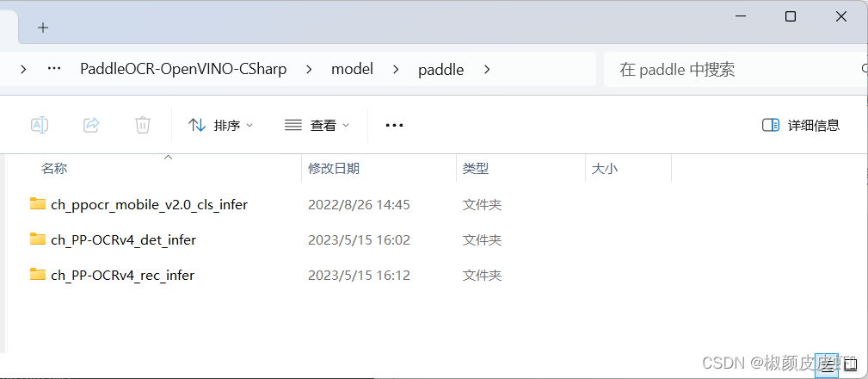This screenshot has height=379, width=868.
Task: Open the See more ellipsis menu in toolbar
Action: [x=394, y=125]
